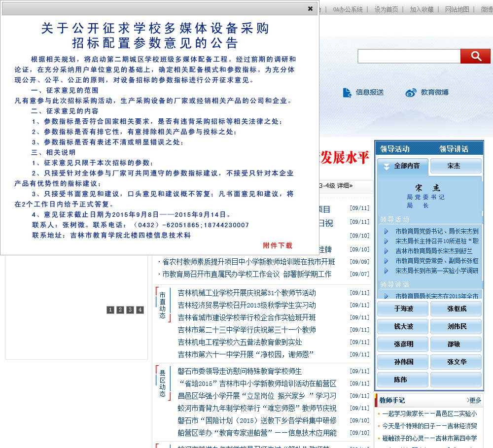
Task: Select the 张彦明 leader button
Action: point(403,344)
